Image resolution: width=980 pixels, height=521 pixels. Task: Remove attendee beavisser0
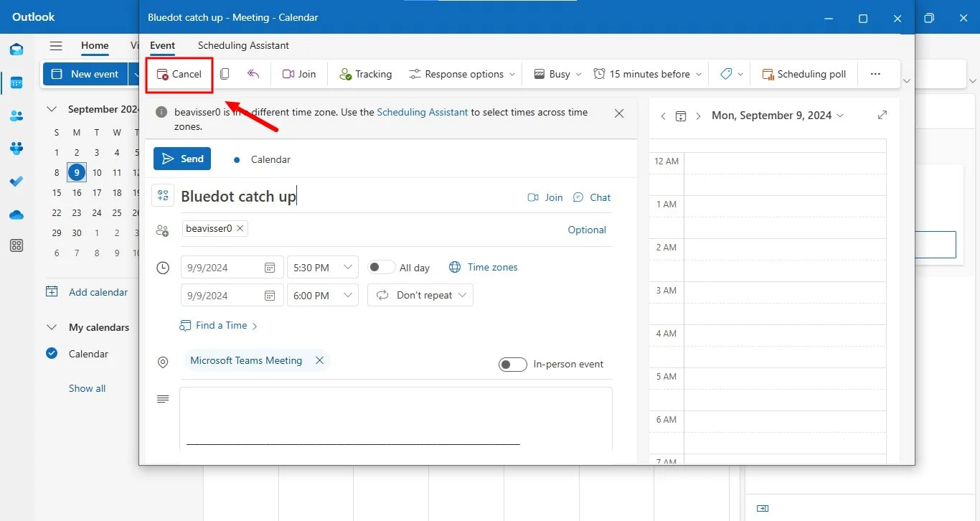coord(240,228)
